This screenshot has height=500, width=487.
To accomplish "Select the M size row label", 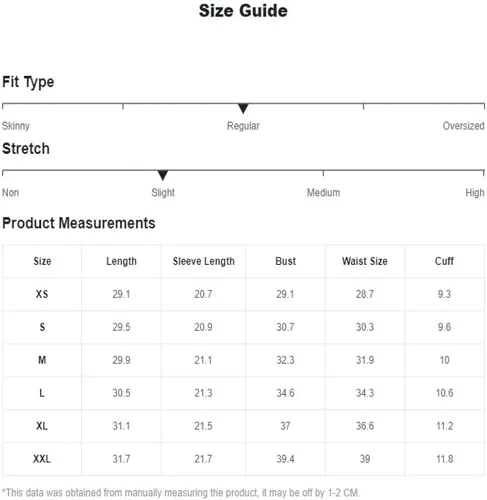I will [42, 360].
